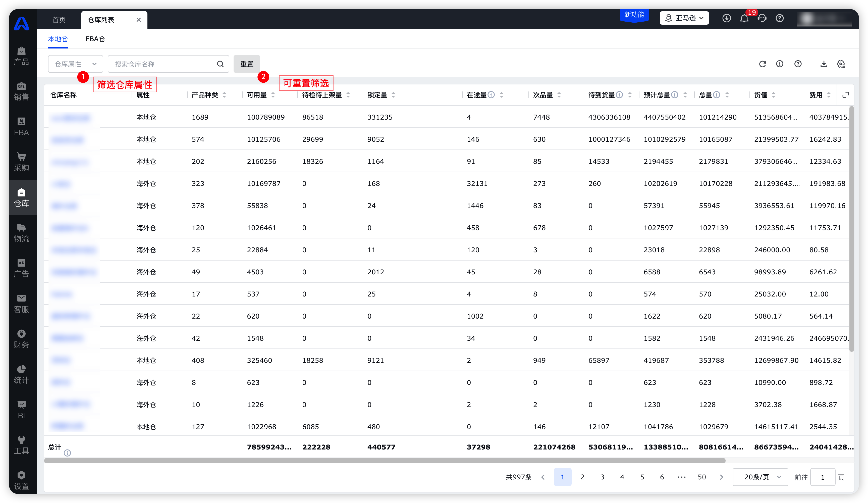Open the 物流 sidebar module
This screenshot has height=503, width=868.
pyautogui.click(x=21, y=233)
